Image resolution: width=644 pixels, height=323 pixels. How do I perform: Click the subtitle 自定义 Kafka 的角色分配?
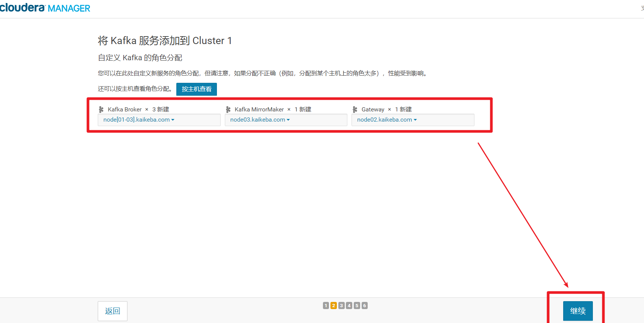click(140, 58)
